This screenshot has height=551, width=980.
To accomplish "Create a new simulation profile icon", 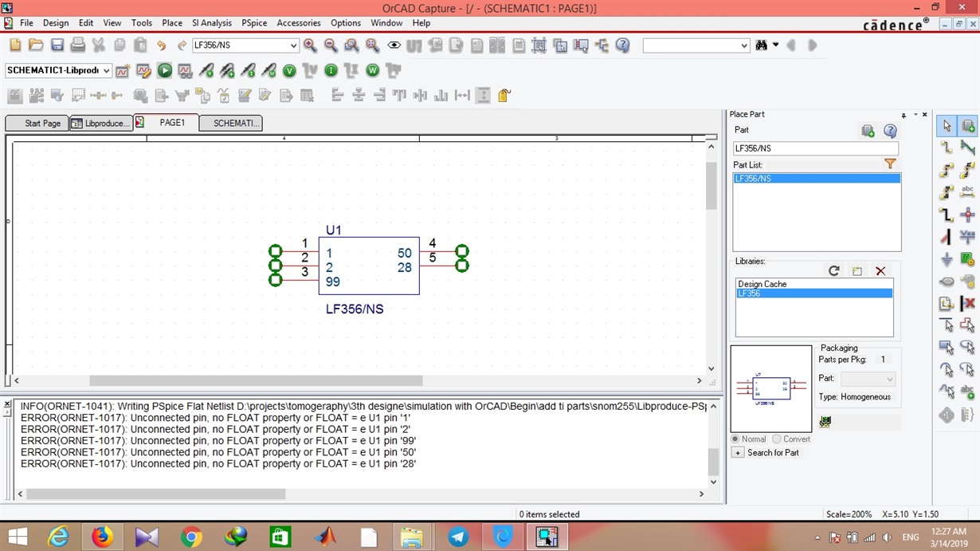I will pos(123,71).
